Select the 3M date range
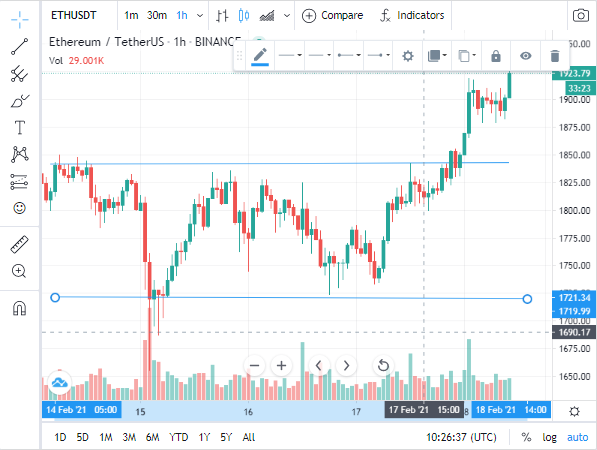 point(129,437)
